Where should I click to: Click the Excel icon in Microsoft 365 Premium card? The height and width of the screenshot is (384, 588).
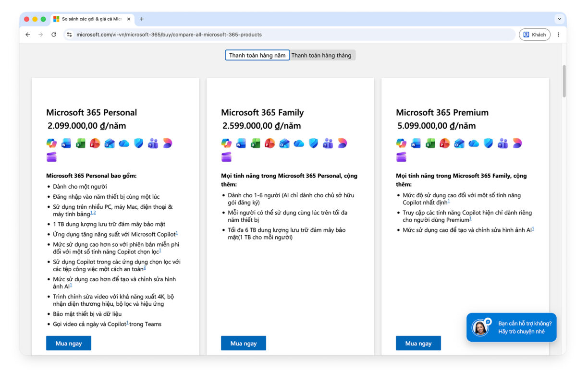[430, 143]
